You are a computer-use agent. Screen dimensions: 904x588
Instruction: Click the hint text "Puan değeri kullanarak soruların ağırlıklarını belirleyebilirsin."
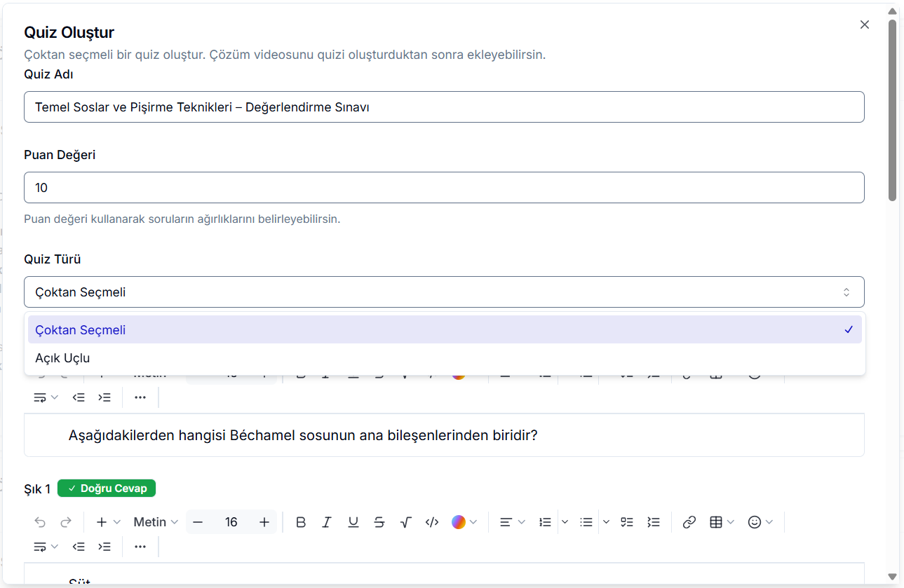tap(182, 219)
